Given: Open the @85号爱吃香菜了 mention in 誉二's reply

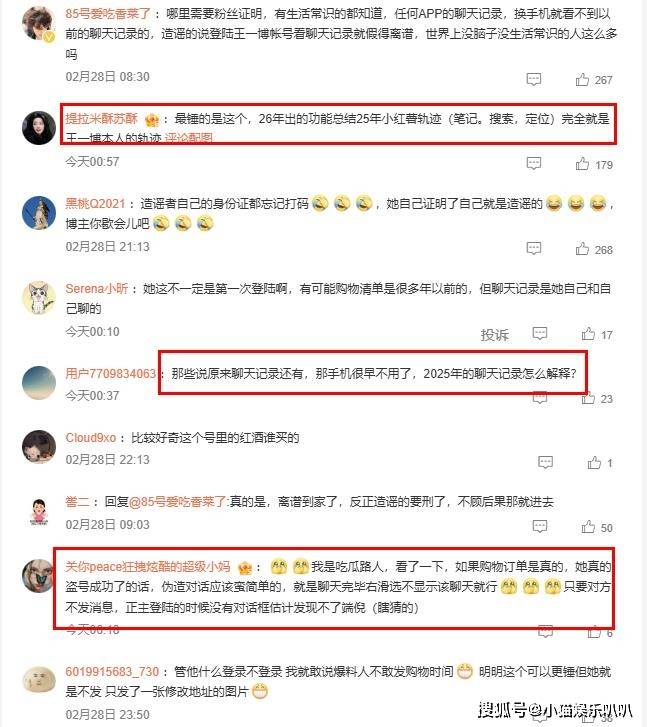Looking at the screenshot, I should tap(178, 501).
